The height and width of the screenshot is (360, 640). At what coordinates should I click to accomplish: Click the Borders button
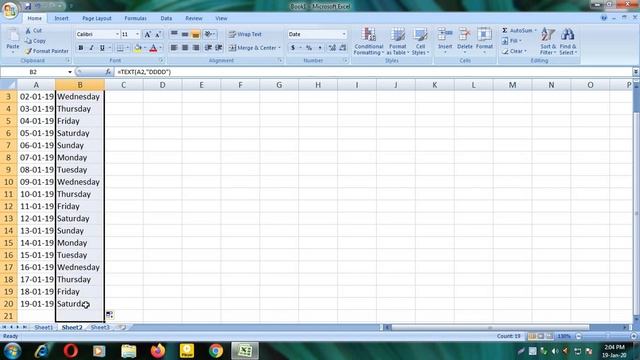pyautogui.click(x=120, y=48)
